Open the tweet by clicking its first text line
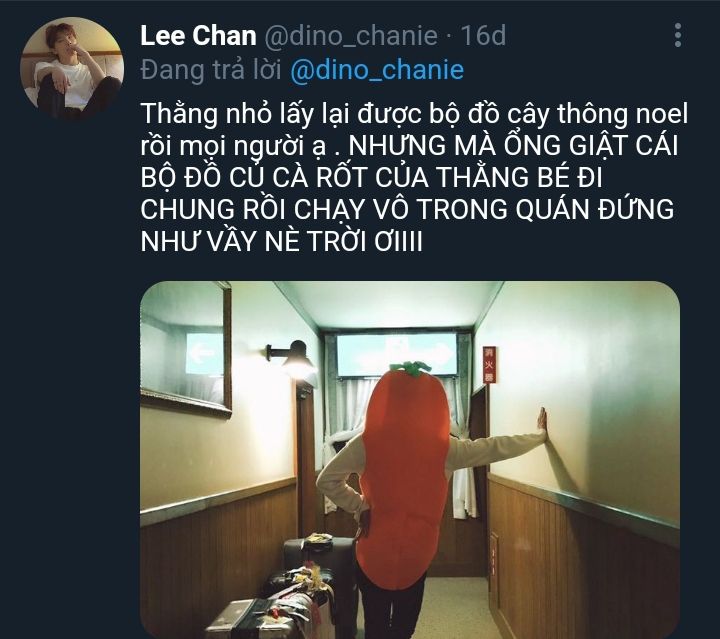 (x=414, y=114)
